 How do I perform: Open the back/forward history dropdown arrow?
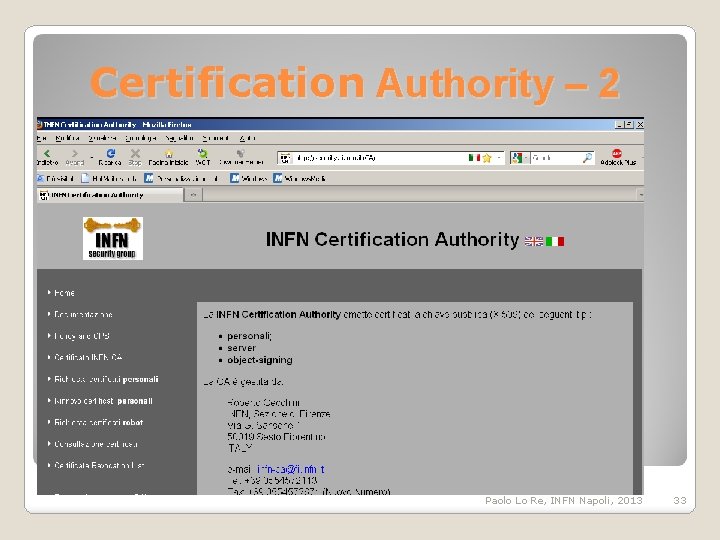tap(91, 158)
